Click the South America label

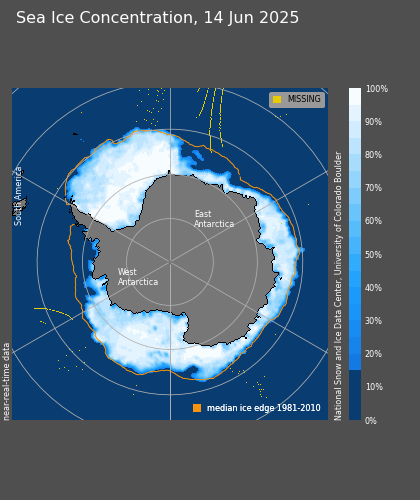point(18,196)
